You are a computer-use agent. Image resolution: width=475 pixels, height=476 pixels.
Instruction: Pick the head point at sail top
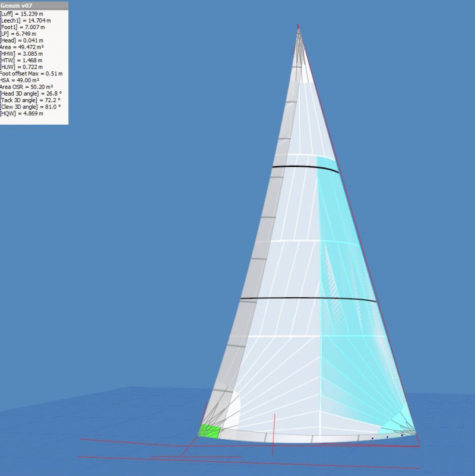(x=298, y=27)
